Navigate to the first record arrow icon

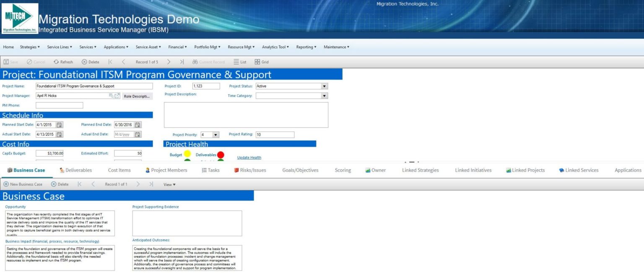pos(110,62)
